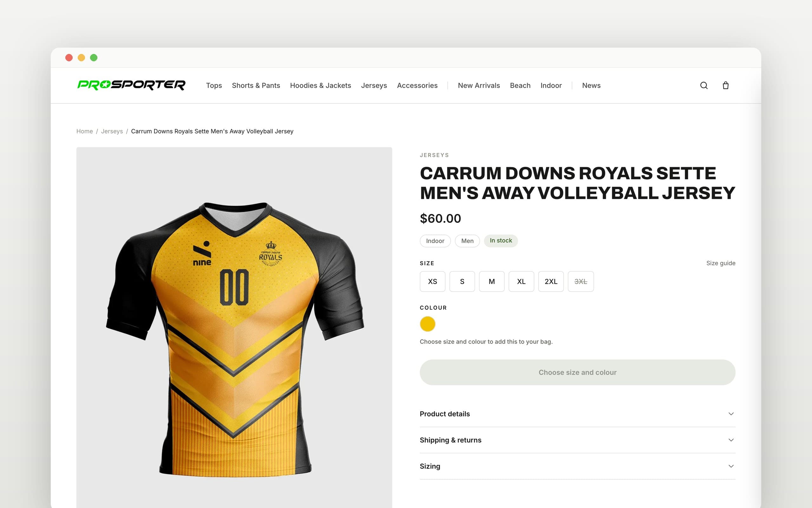The width and height of the screenshot is (812, 508).
Task: Click the Indoor tag pill
Action: 435,241
